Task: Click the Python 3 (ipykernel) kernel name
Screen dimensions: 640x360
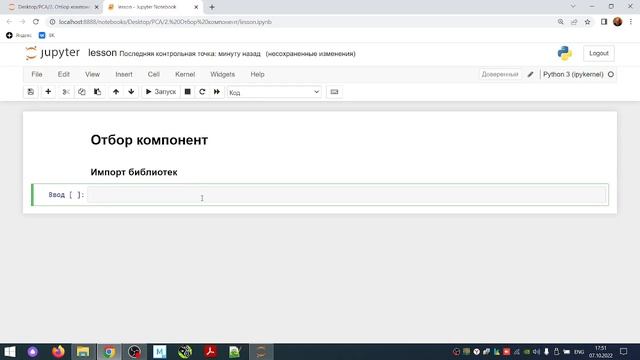Action: [x=573, y=74]
